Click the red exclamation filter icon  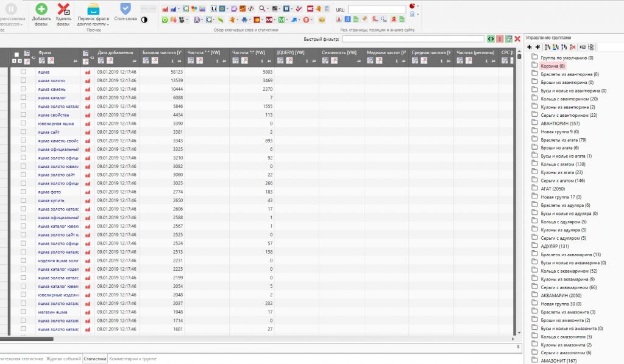[500, 39]
